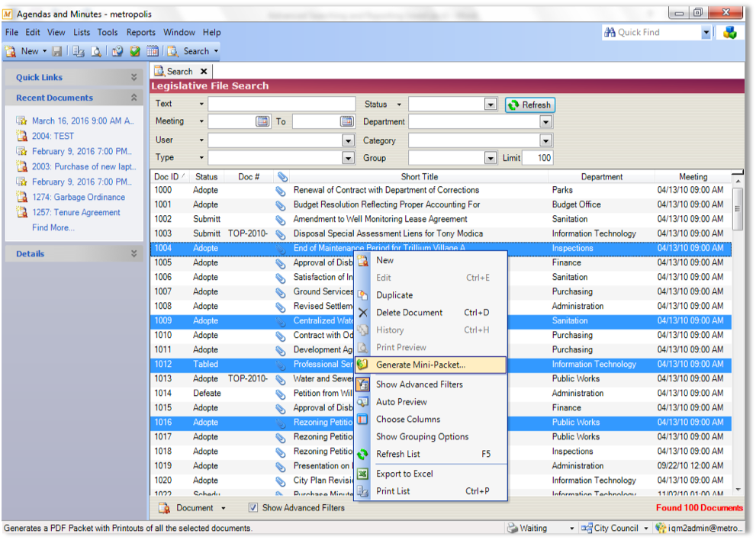
Task: Click the Print Preview magnifier toolbar icon
Action: 96,51
